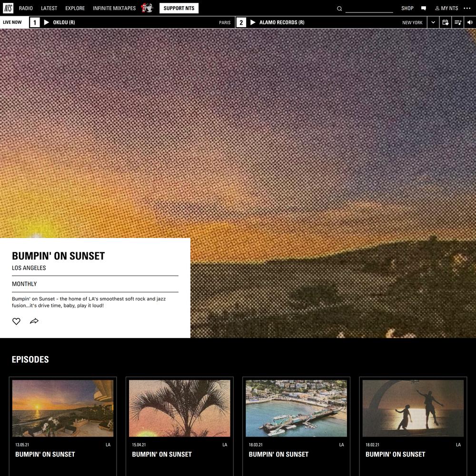The image size is (476, 476).
Task: Focus the search input field
Action: pyautogui.click(x=369, y=9)
